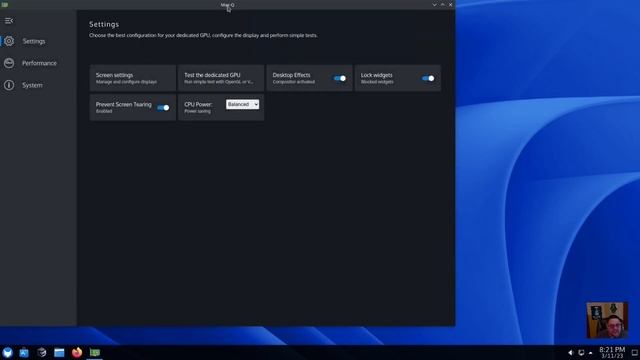The height and width of the screenshot is (360, 640).
Task: Maximize the window via up chevron
Action: pos(442,4)
